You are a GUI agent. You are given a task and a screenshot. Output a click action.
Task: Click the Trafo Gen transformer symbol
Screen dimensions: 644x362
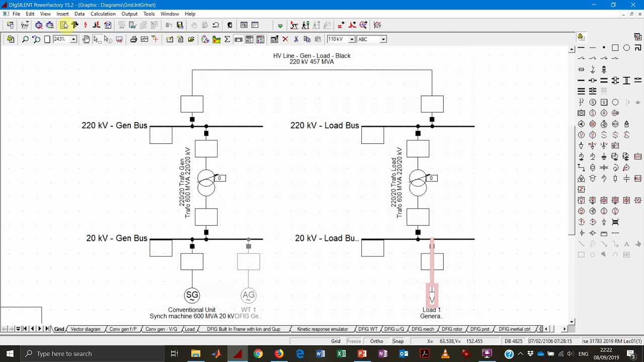206,183
